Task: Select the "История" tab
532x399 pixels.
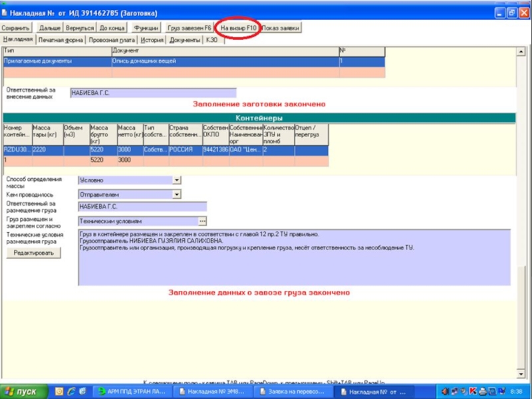Action: (152, 40)
